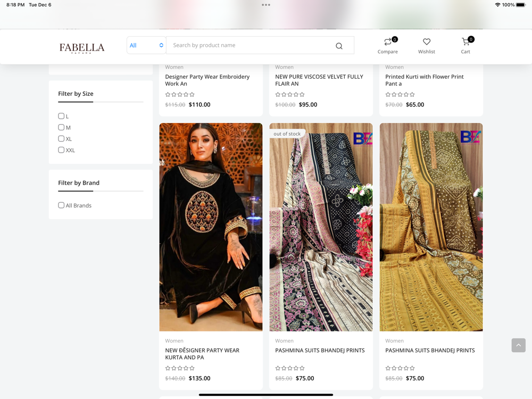Rate Printed Kurti with Flower Print stars
Image resolution: width=532 pixels, height=399 pixels.
(x=400, y=94)
